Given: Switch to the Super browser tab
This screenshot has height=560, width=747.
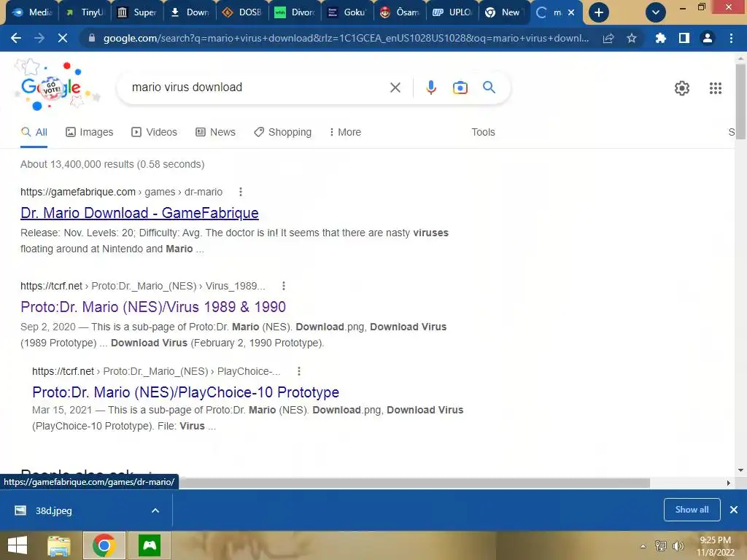Looking at the screenshot, I should click(137, 12).
